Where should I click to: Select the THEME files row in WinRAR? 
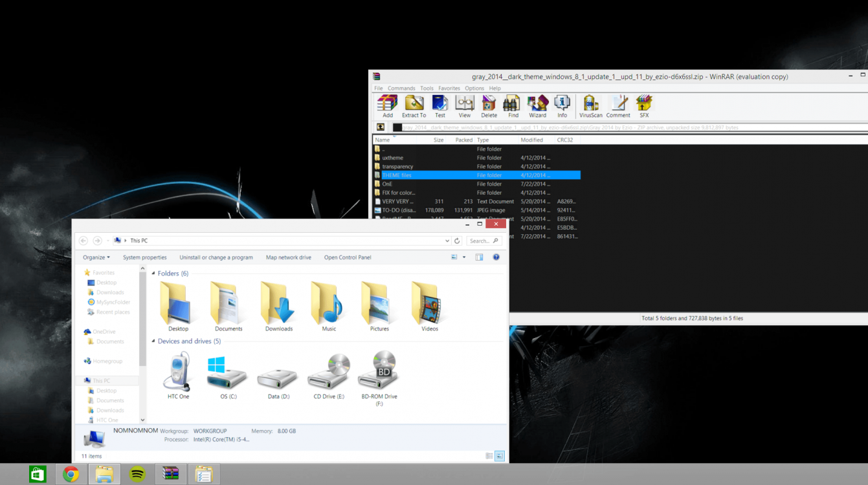(476, 175)
